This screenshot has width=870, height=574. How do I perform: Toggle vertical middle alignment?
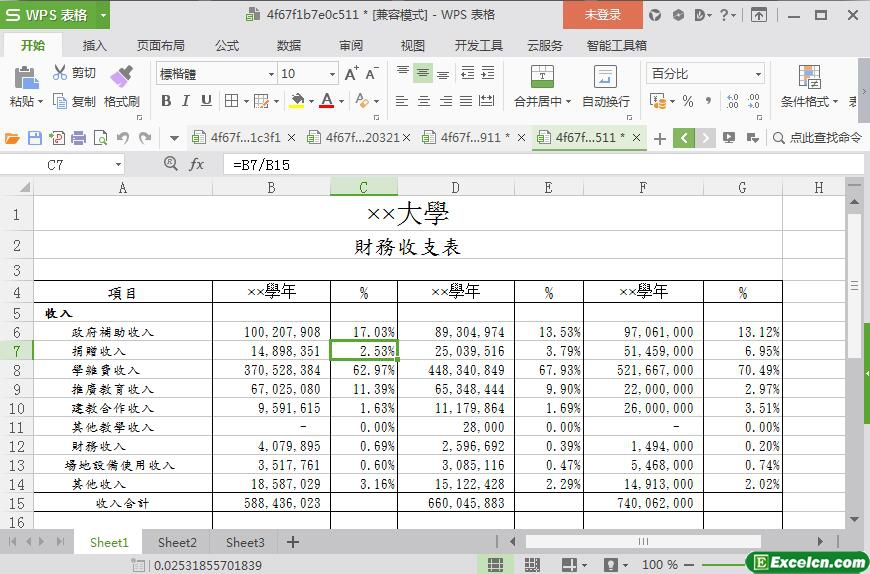pos(423,73)
